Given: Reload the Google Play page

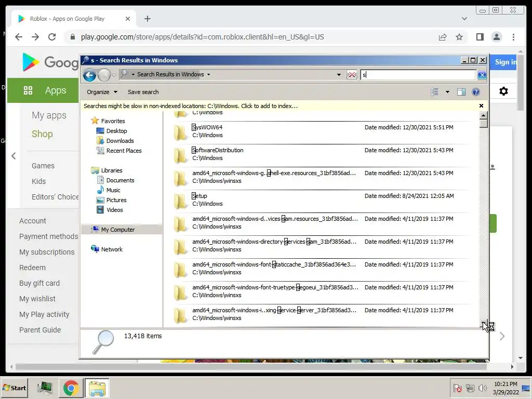Looking at the screenshot, I should point(52,37).
